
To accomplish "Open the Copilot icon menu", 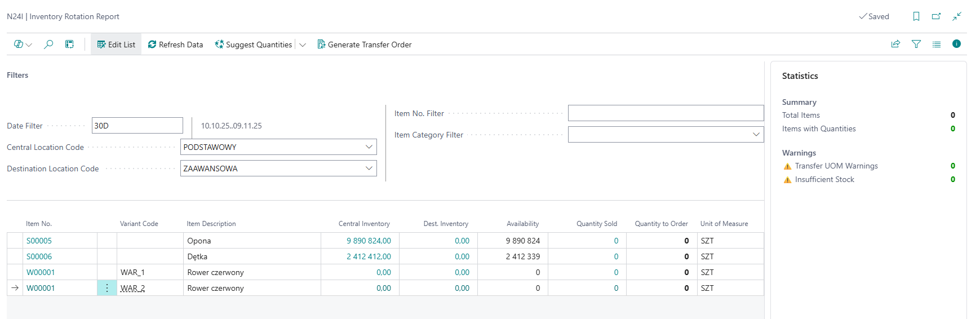I will (x=23, y=45).
